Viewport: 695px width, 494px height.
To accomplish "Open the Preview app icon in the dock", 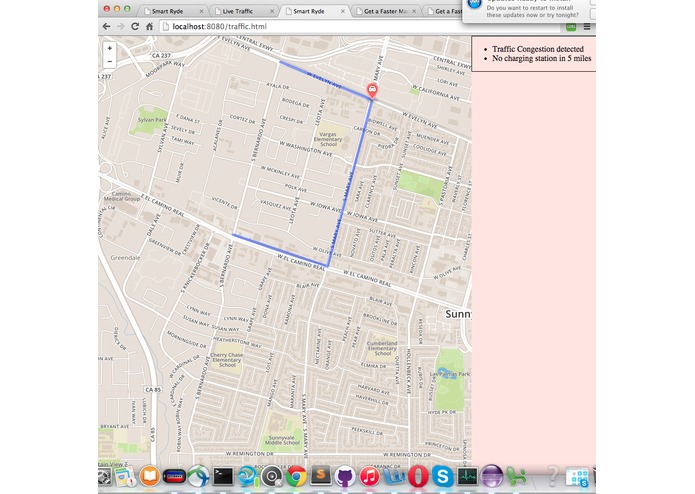I will pyautogui.click(x=125, y=477).
